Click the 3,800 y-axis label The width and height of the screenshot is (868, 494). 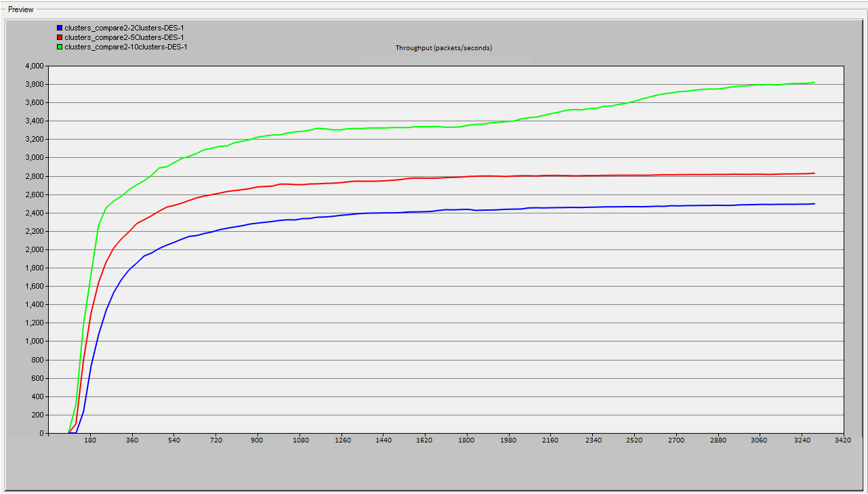click(34, 84)
